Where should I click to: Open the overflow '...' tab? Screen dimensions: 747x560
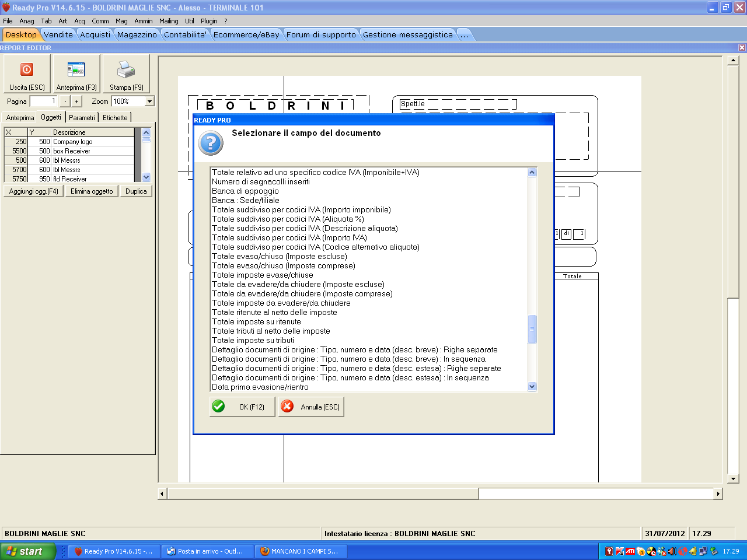[x=465, y=35]
